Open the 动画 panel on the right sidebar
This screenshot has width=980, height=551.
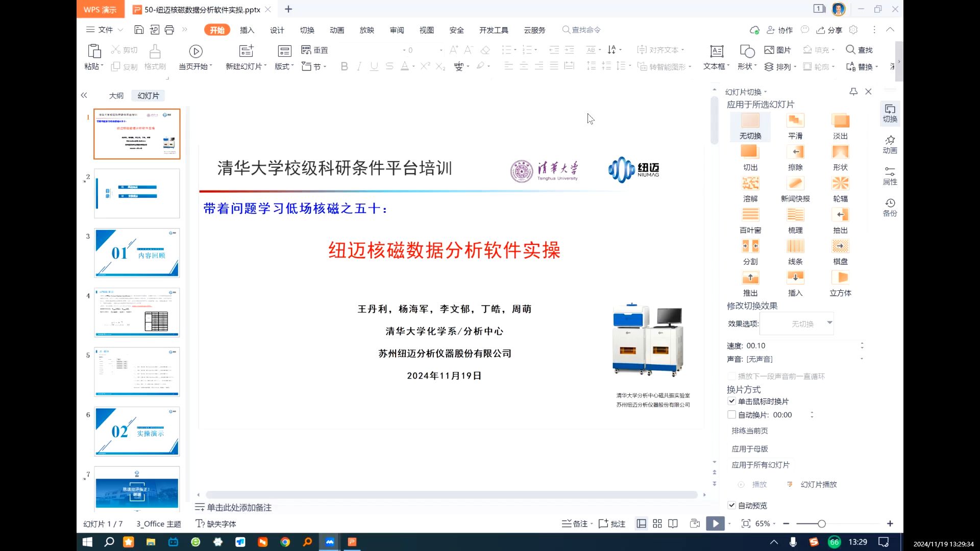(x=889, y=144)
